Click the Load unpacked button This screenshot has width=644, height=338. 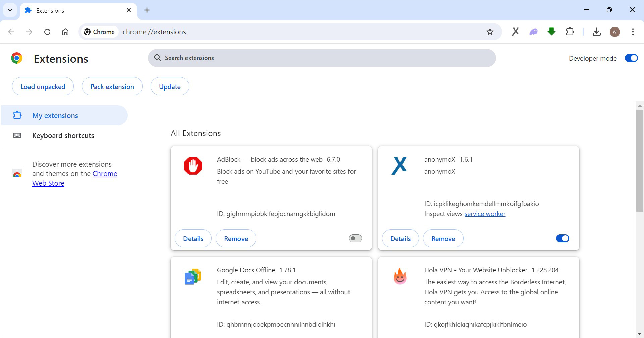[x=43, y=86]
